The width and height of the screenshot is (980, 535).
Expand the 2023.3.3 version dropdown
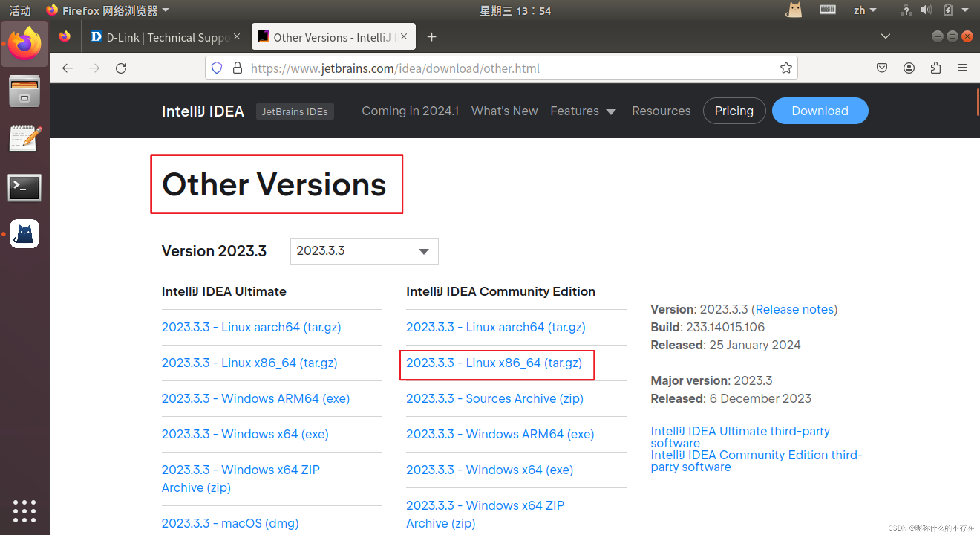click(x=364, y=251)
